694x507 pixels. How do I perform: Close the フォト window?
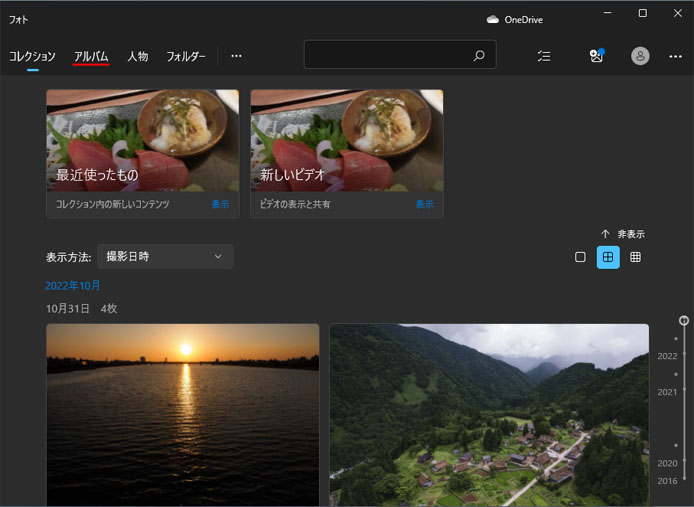click(x=678, y=13)
